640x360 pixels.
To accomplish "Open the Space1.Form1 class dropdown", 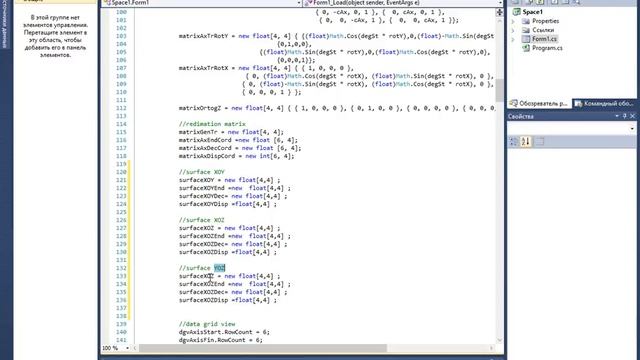I will tap(299, 3).
